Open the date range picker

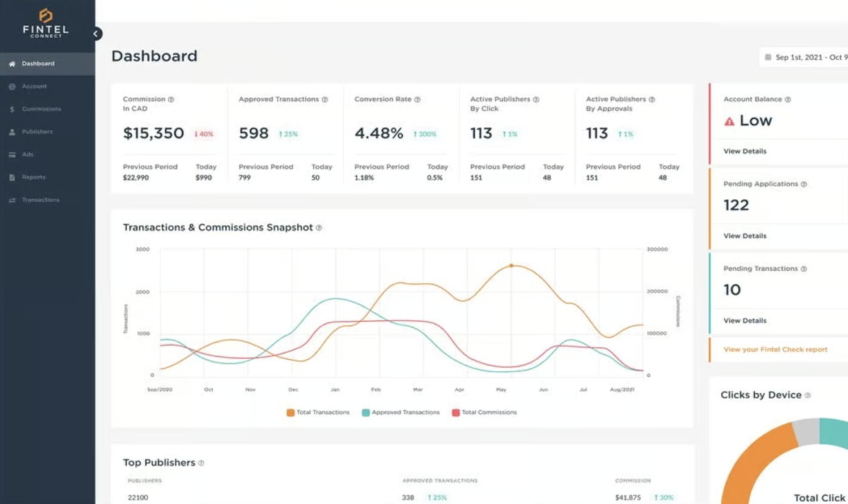[x=804, y=58]
